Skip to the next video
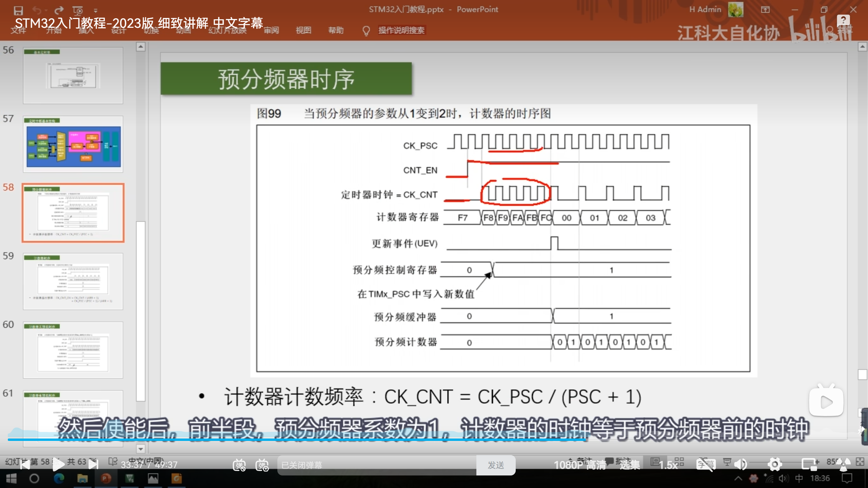The image size is (868, 488). [93, 465]
